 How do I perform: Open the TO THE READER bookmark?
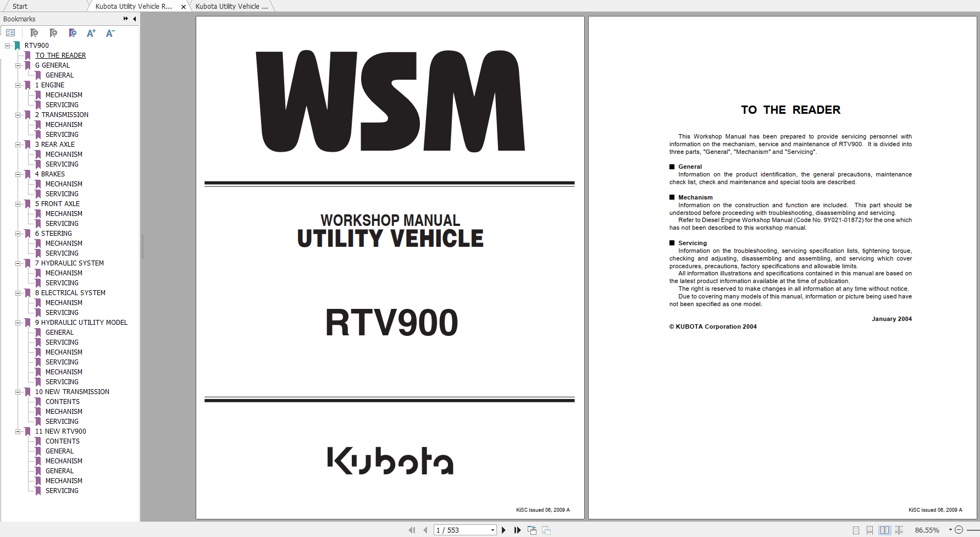[60, 56]
